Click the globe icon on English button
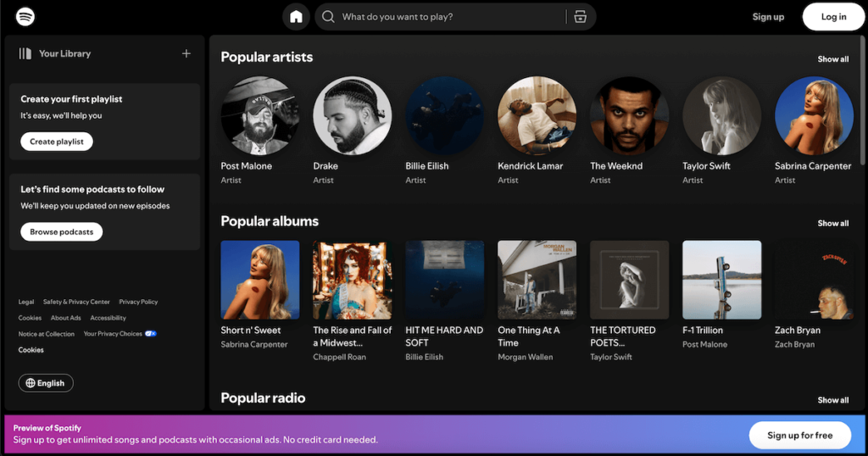This screenshot has height=456, width=868. pyautogui.click(x=31, y=383)
